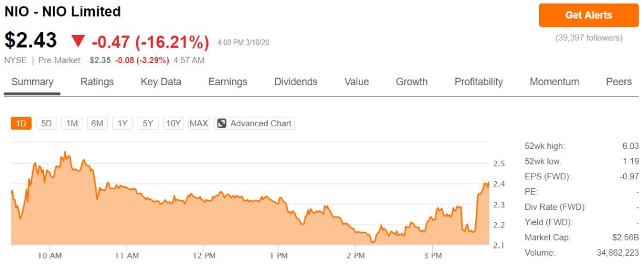Select the 10Y chart range
Viewport: 644px width, 264px height.
pyautogui.click(x=174, y=123)
